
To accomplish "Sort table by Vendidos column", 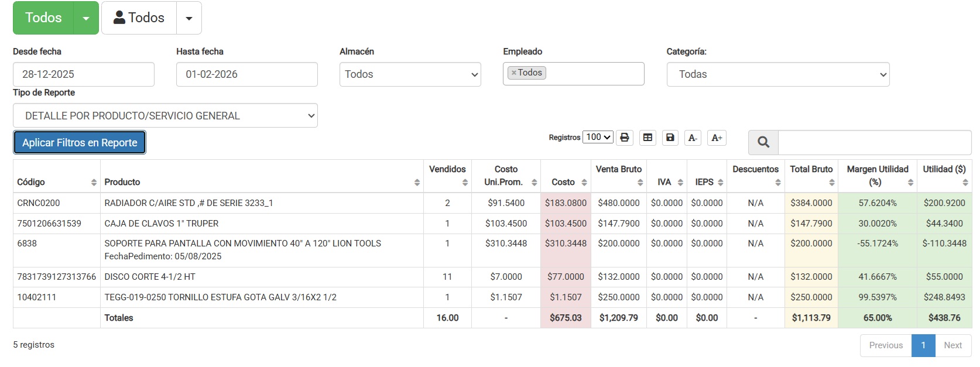I will click(x=447, y=176).
